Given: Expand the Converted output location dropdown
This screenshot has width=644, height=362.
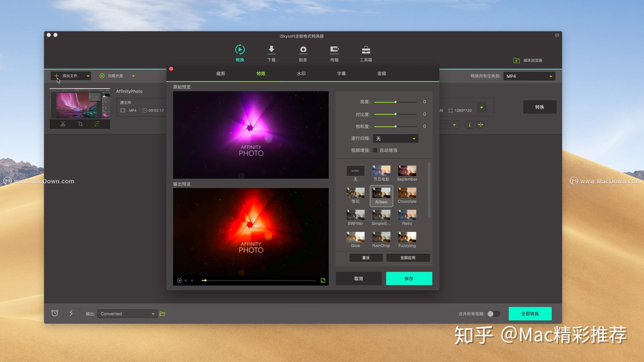Looking at the screenshot, I should coord(153,314).
